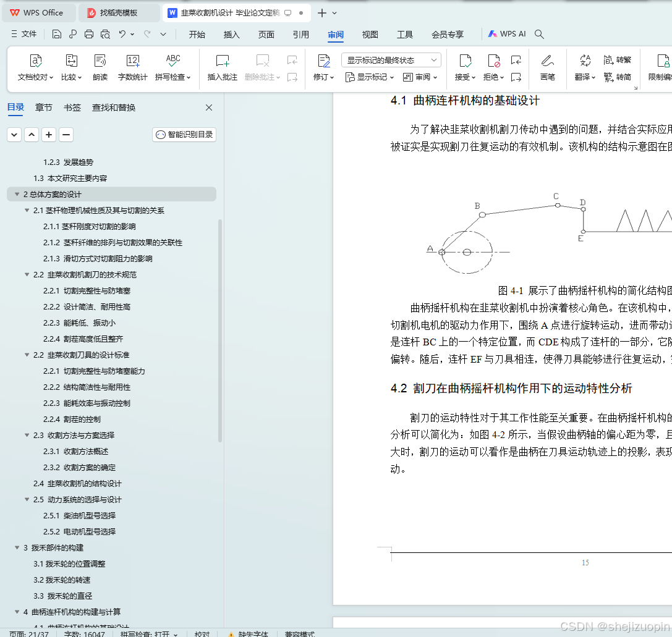This screenshot has height=637, width=672.
Task: Open the display markup state dropdown (显示标记的最终状态)
Action: coord(391,60)
